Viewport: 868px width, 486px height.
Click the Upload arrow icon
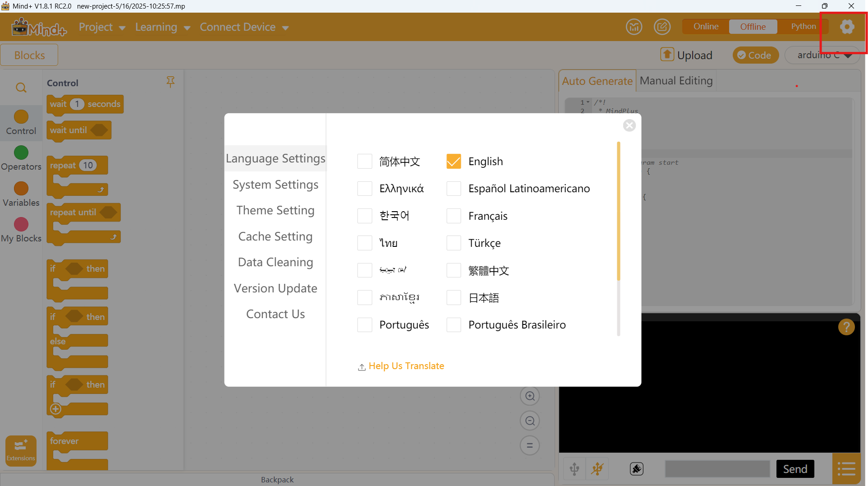667,55
